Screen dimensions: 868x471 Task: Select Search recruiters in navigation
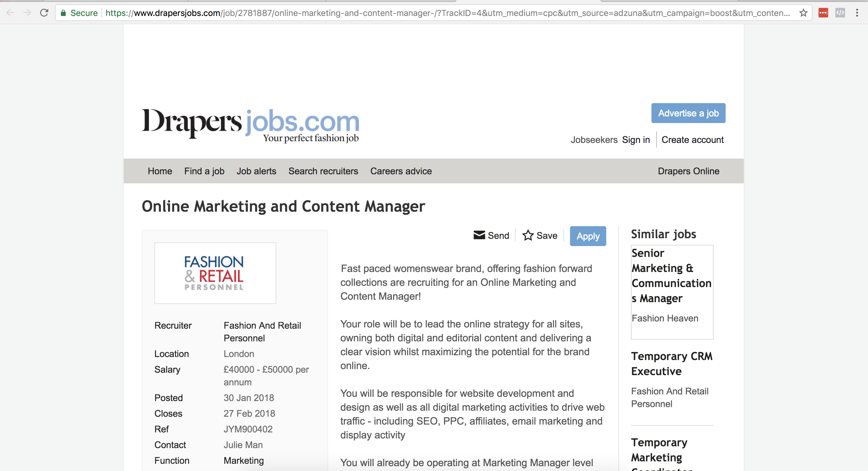tap(323, 171)
